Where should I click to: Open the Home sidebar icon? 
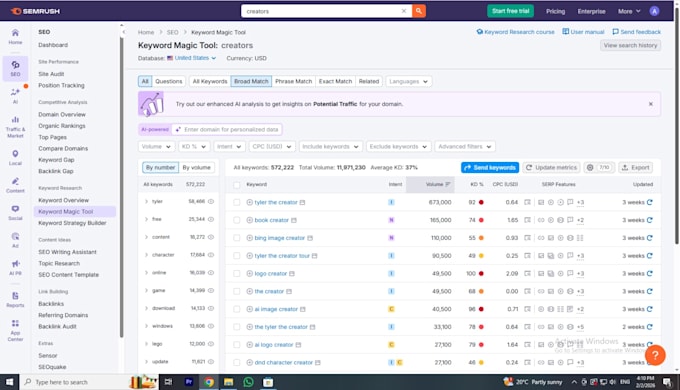15,36
